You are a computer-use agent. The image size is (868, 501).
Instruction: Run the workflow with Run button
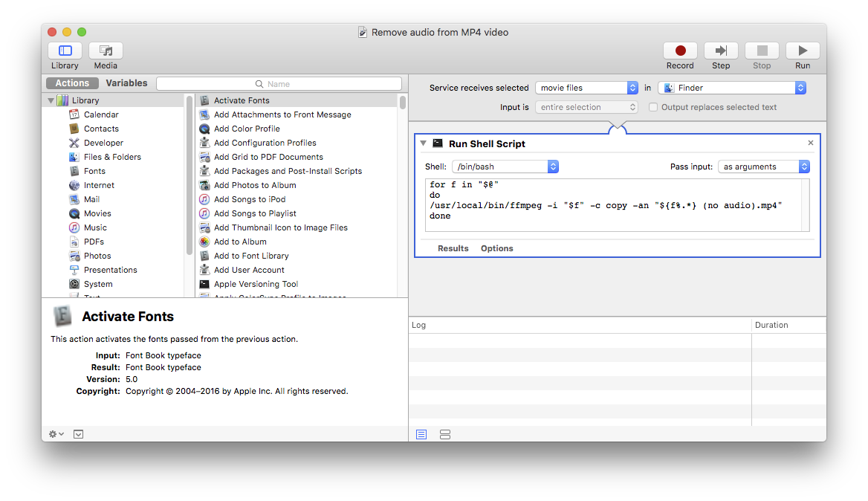803,51
